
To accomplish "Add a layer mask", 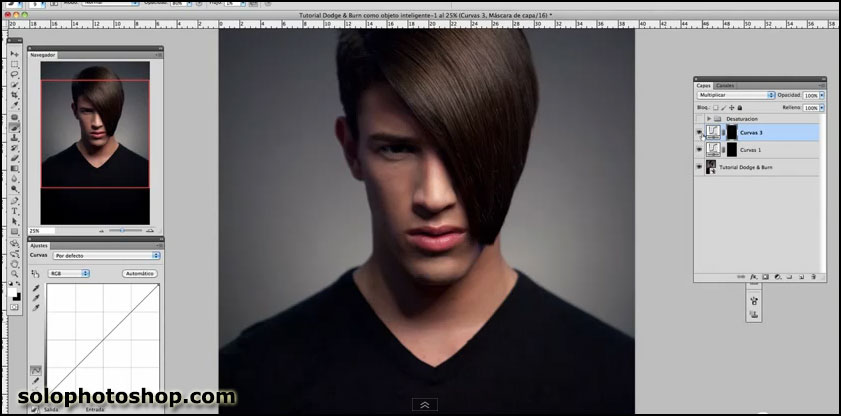I will tap(765, 277).
